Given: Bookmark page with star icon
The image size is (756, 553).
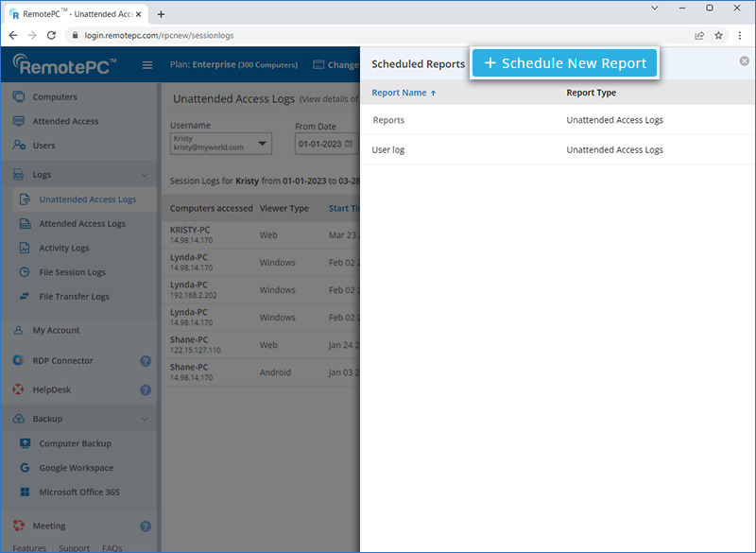Looking at the screenshot, I should [x=718, y=35].
